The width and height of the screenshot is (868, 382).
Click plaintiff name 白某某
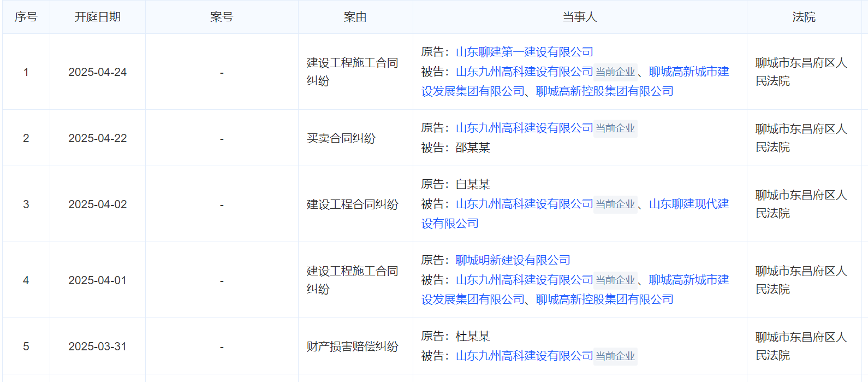(x=473, y=184)
